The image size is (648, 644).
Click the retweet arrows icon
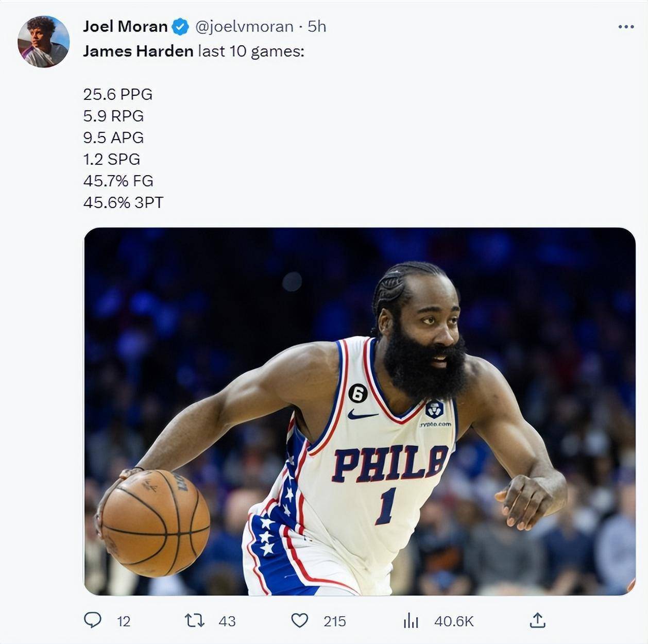coord(195,620)
